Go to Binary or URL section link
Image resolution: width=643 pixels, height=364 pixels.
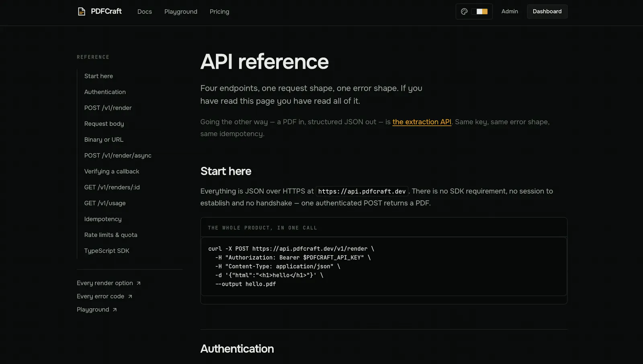coord(104,139)
